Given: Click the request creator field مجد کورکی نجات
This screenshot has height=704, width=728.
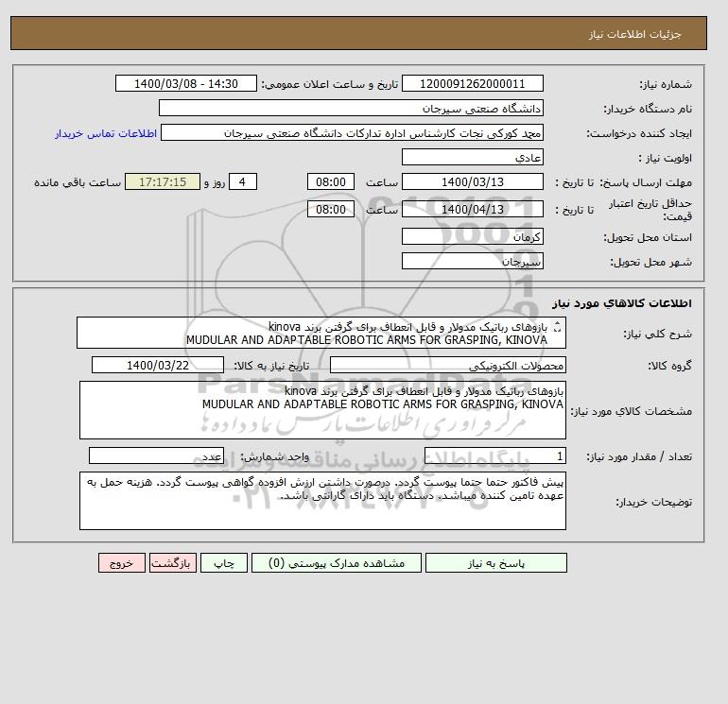Looking at the screenshot, I should point(352,132).
